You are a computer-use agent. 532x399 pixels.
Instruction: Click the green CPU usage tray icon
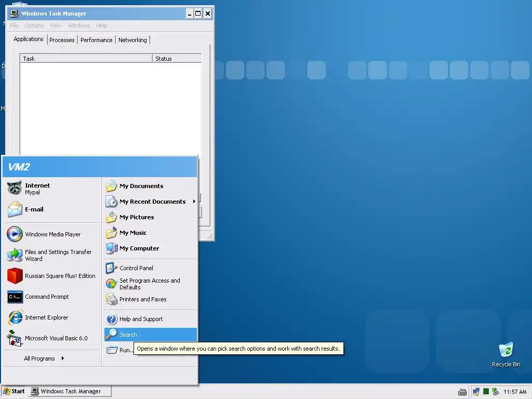[x=486, y=392]
